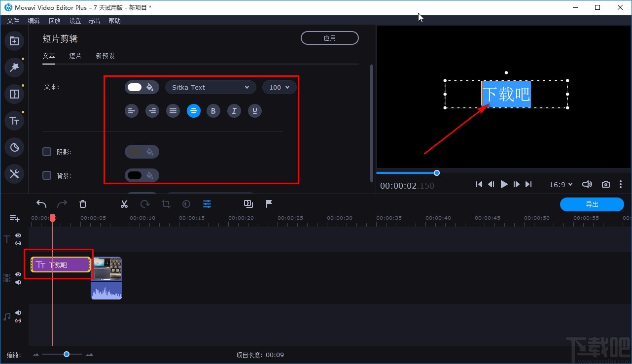
Task: Delete the selected clip with trash icon
Action: 83,204
